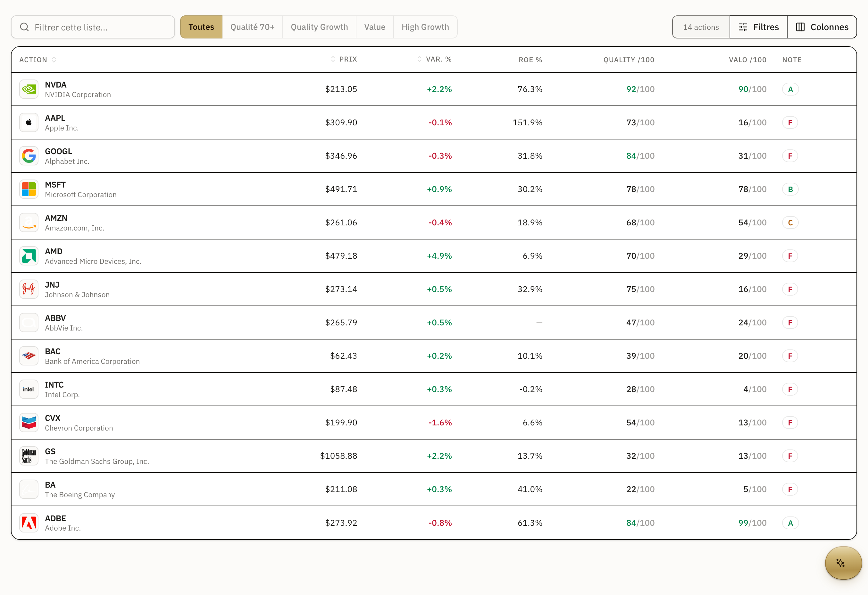The width and height of the screenshot is (868, 595).
Task: Switch to the Value tab
Action: (x=375, y=27)
